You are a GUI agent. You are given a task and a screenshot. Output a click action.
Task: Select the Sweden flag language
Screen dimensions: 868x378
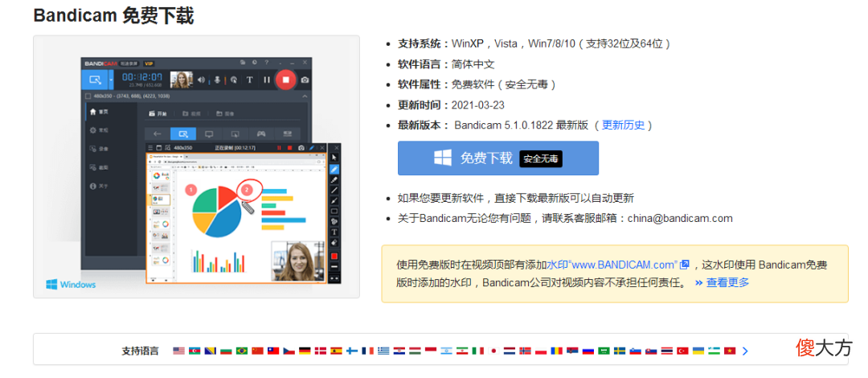pos(620,351)
